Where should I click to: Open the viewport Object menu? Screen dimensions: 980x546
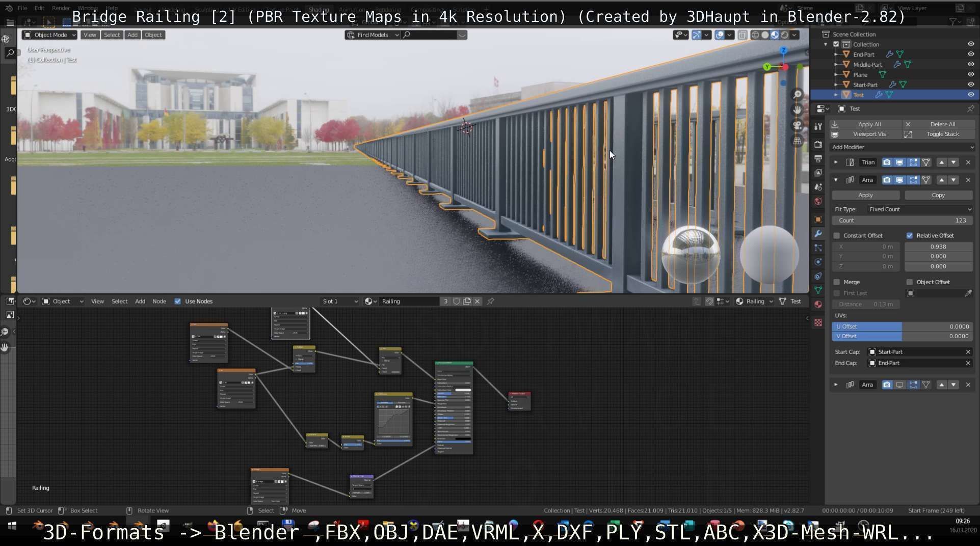pyautogui.click(x=153, y=35)
